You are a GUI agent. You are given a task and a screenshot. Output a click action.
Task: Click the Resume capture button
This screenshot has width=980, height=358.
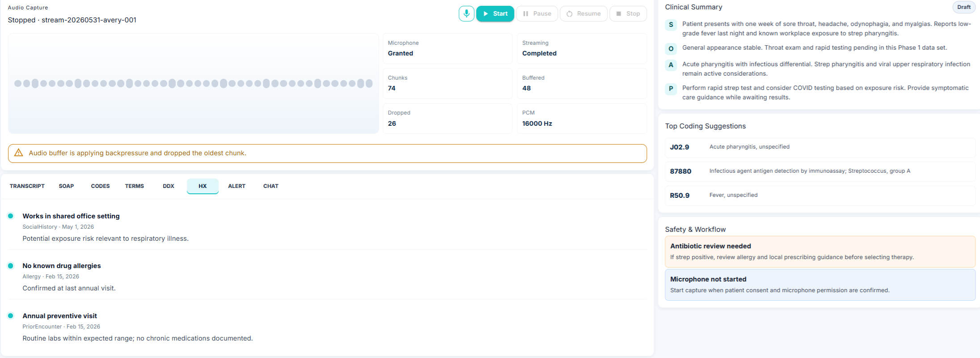click(583, 14)
